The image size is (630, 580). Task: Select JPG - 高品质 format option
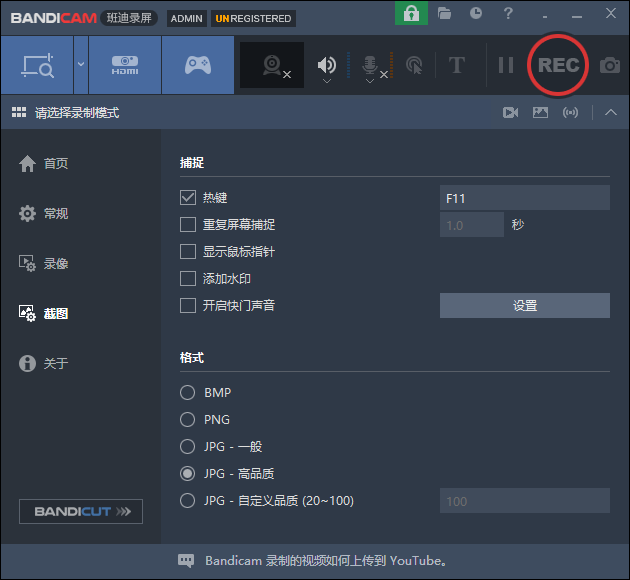tap(187, 474)
